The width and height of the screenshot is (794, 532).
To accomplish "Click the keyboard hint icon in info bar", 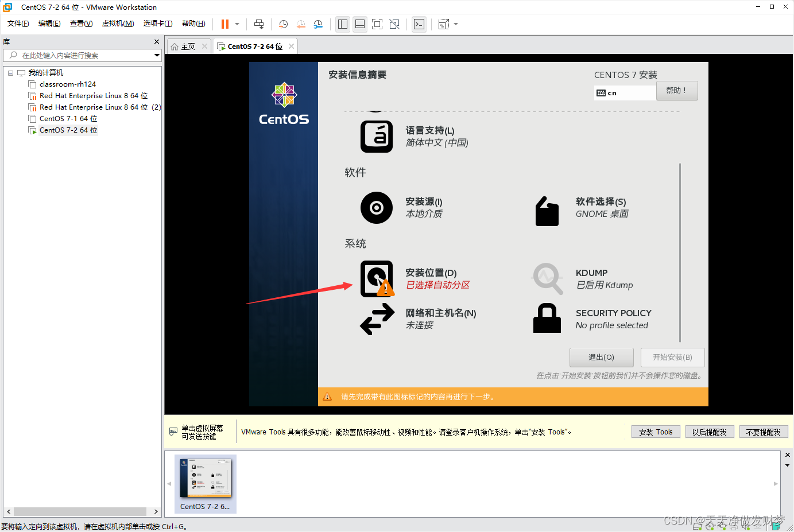I will coord(173,432).
